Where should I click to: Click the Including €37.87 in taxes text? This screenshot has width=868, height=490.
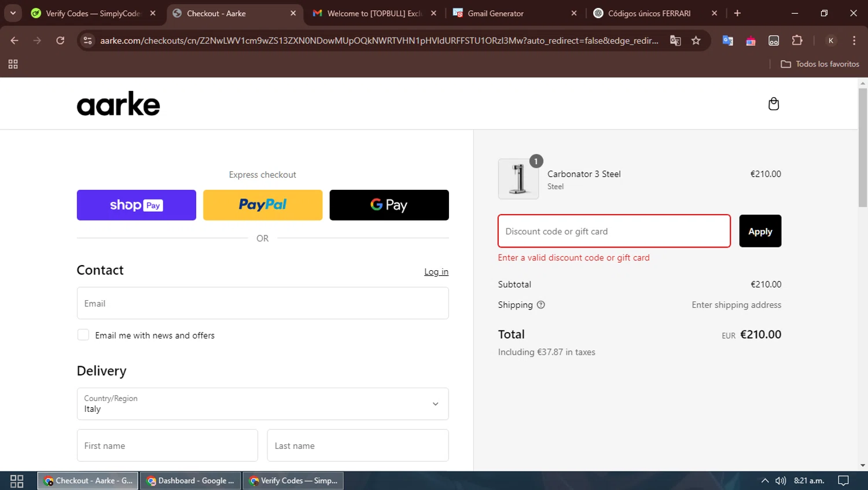pos(546,352)
